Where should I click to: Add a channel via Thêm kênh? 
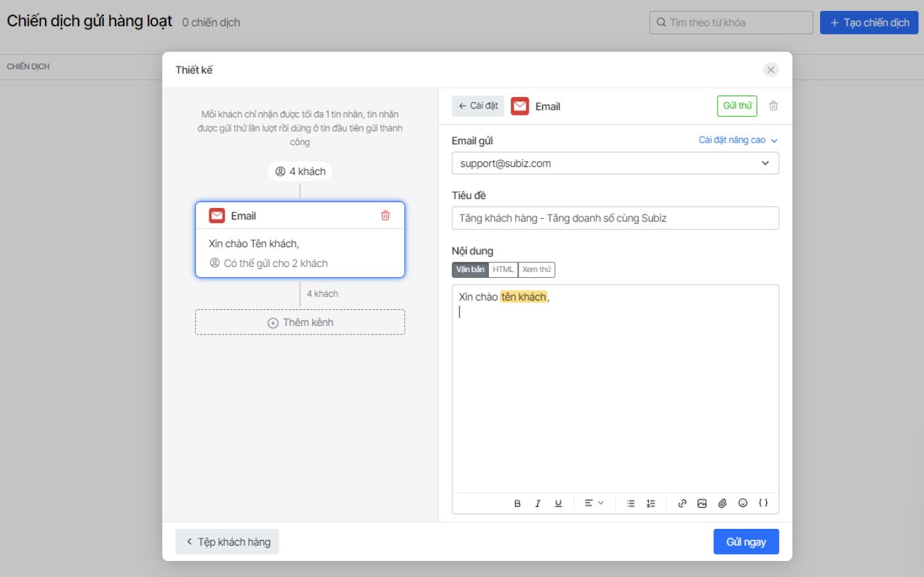click(300, 322)
